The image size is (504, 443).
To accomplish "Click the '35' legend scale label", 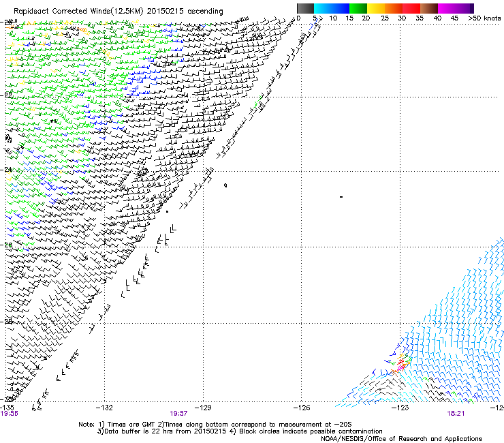I will 420,18.
